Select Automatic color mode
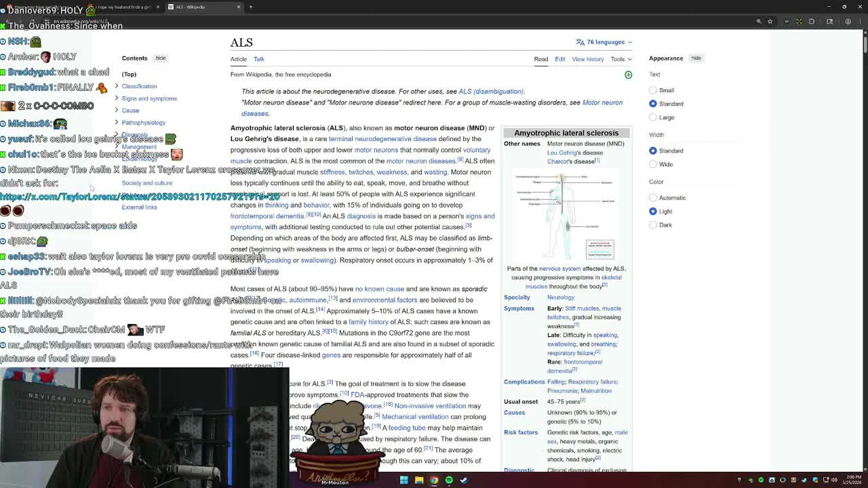 click(653, 198)
